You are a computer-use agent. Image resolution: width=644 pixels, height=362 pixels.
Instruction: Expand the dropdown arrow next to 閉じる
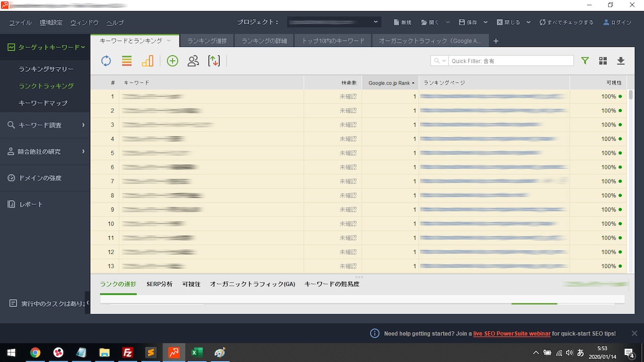click(529, 22)
